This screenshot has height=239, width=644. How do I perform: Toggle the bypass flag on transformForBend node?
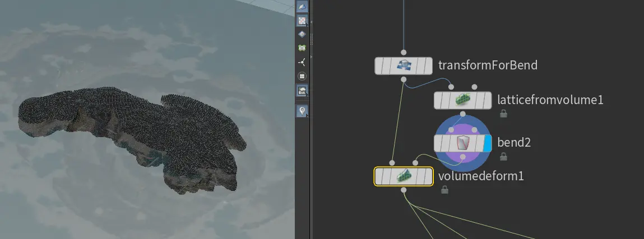(379, 65)
